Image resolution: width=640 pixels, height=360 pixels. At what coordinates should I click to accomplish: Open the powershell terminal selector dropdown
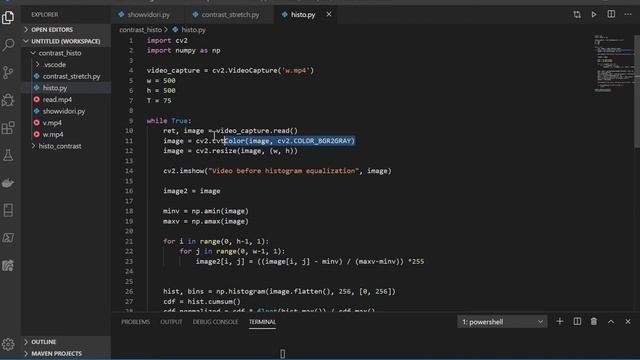(502, 322)
